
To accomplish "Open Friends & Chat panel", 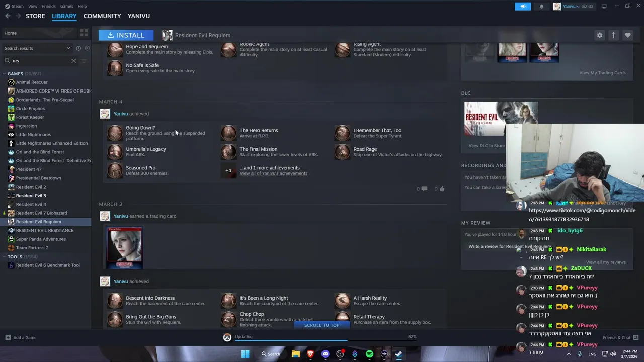I will [620, 338].
